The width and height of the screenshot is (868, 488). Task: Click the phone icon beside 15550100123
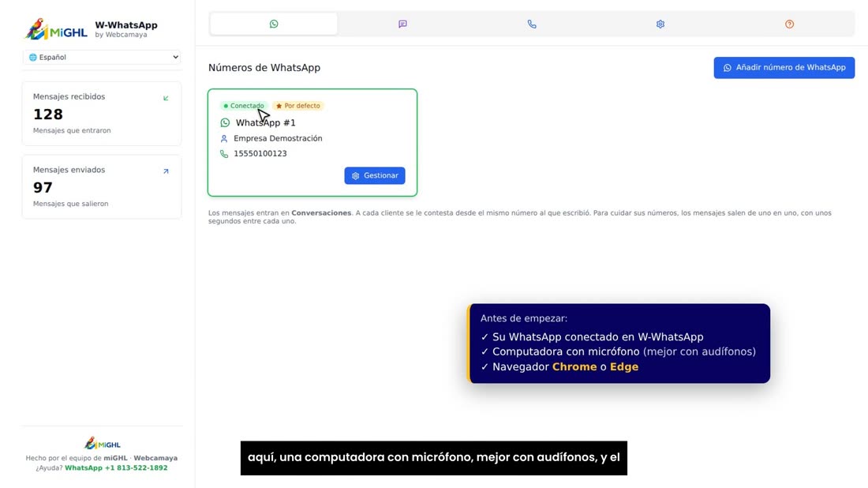tap(224, 154)
